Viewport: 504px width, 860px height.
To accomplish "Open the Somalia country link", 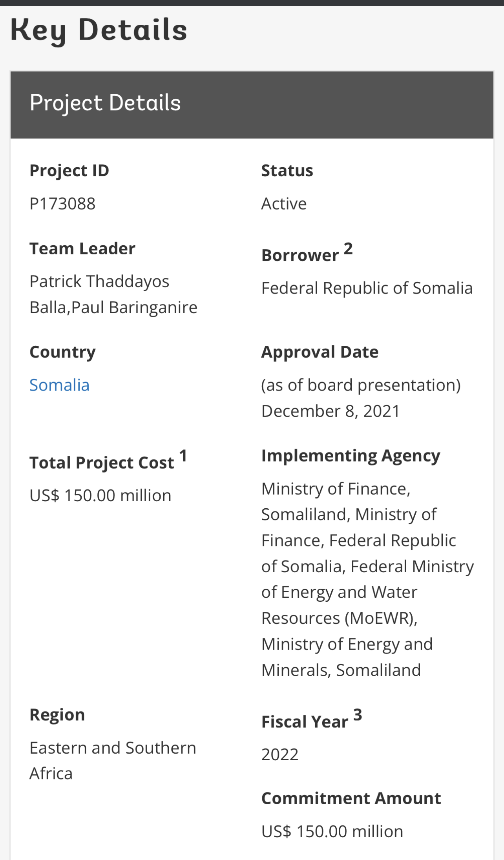I will tap(60, 385).
